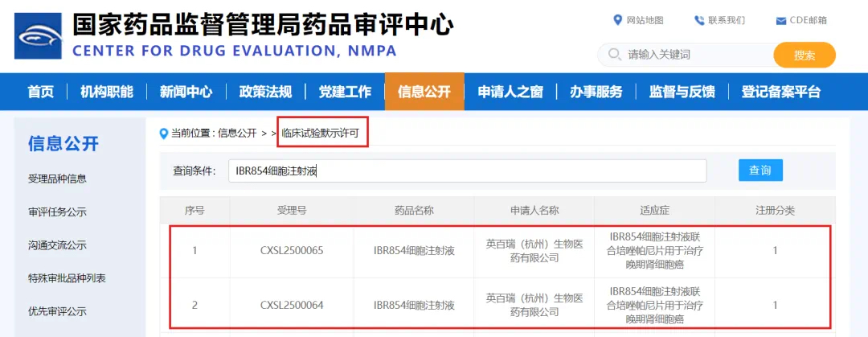Image resolution: width=868 pixels, height=337 pixels.
Task: Click the 当前位置 breadcrumb pin icon
Action: pos(164,133)
